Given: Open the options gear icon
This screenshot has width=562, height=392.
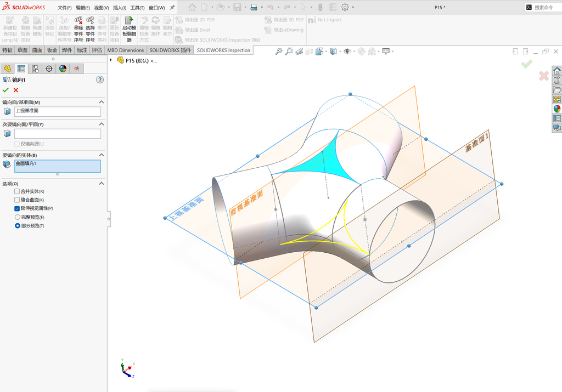Looking at the screenshot, I should pyautogui.click(x=345, y=7).
